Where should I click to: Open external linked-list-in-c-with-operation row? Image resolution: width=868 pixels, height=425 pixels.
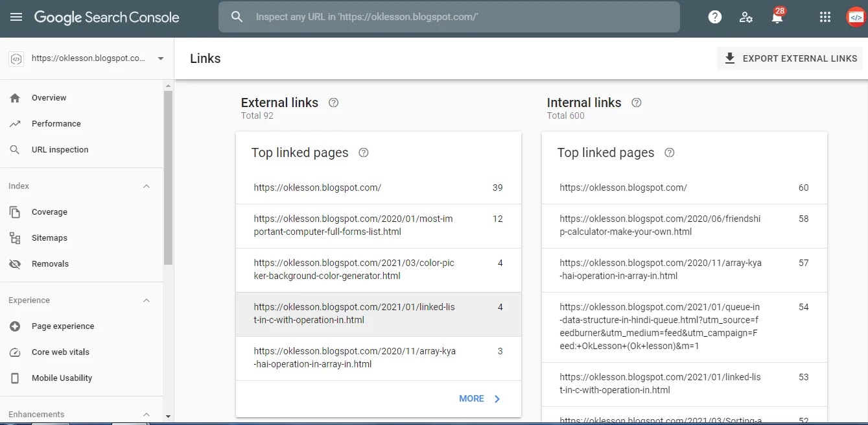tap(379, 313)
